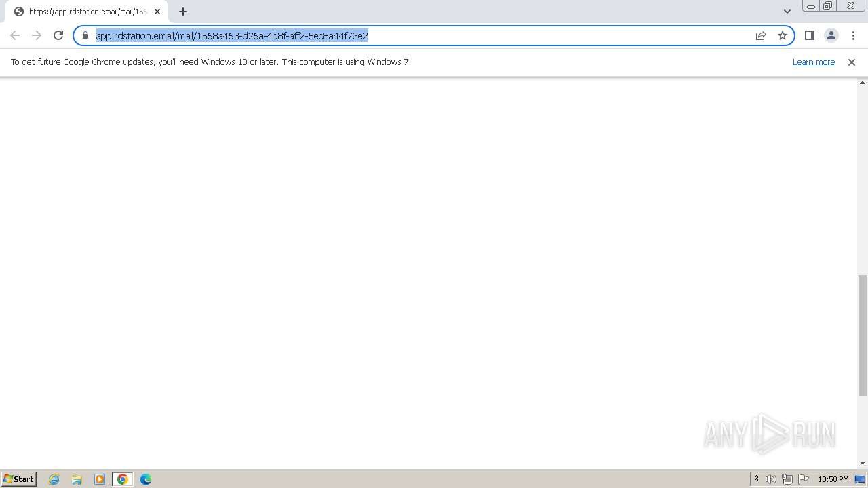This screenshot has height=488, width=868.
Task: Launch Internet Explorer from taskbar
Action: tap(54, 479)
